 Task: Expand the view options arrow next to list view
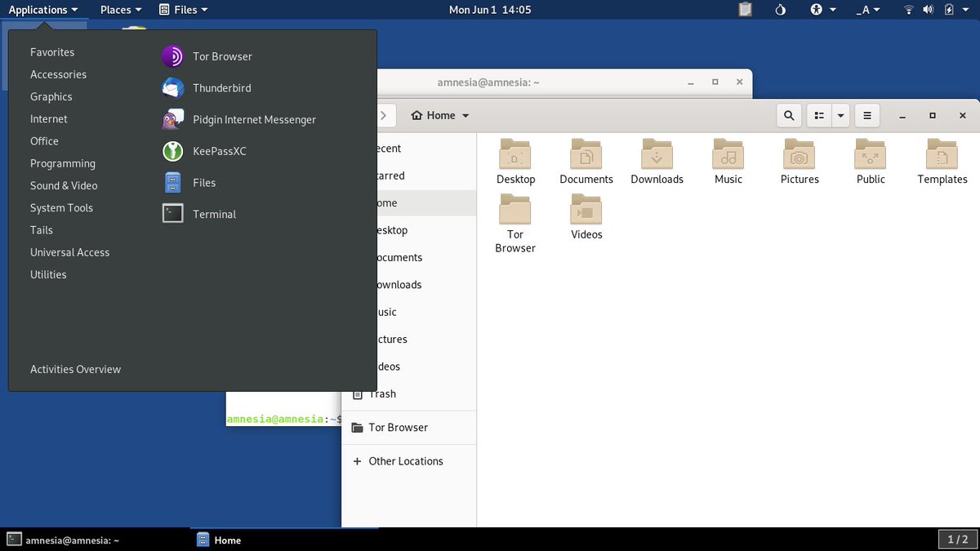(840, 115)
